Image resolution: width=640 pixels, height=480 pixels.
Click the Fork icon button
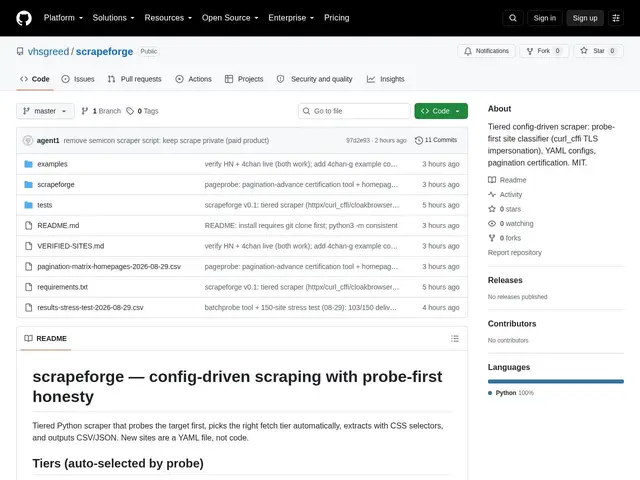530,51
